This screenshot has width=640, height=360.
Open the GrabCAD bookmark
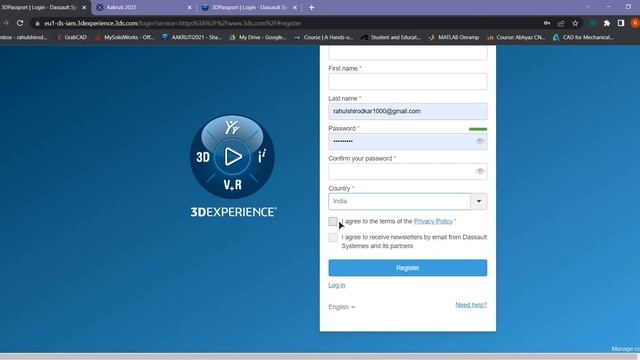(x=72, y=37)
